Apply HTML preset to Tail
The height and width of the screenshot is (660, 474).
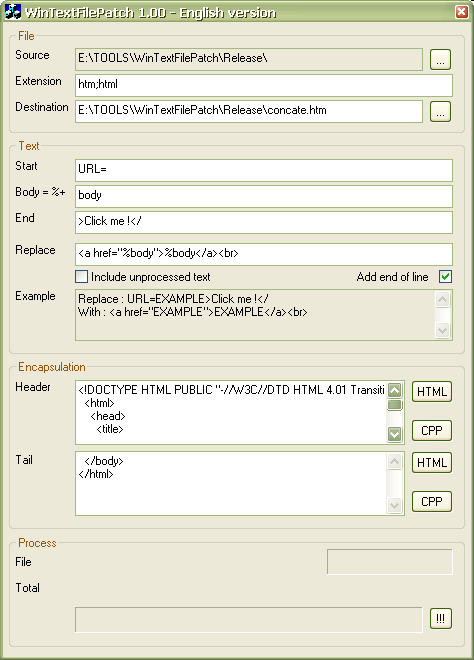click(432, 463)
